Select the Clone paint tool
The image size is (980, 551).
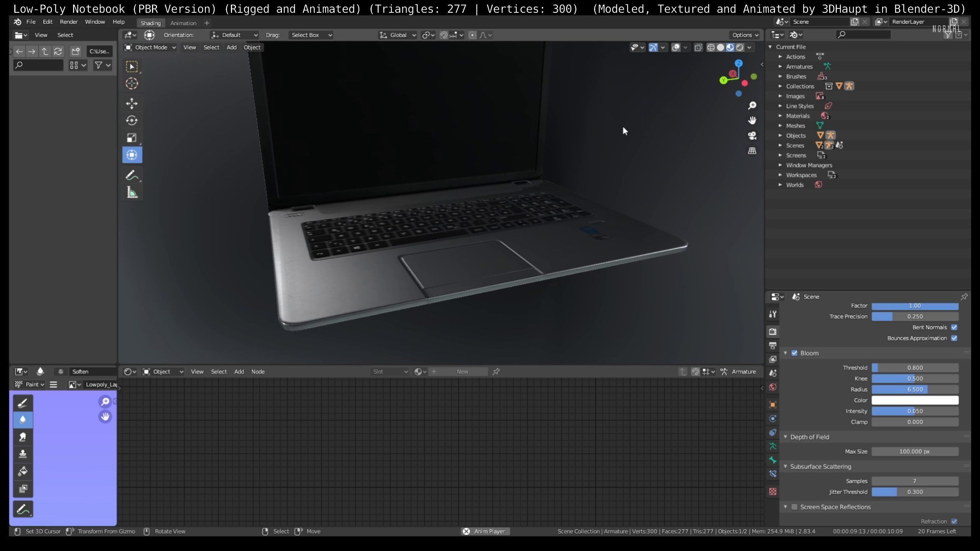[x=23, y=454]
